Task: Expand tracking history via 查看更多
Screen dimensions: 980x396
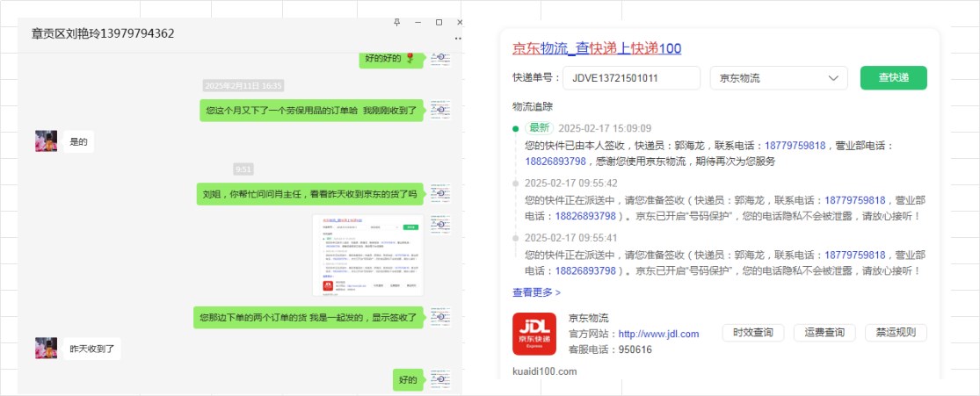Action: coord(536,292)
